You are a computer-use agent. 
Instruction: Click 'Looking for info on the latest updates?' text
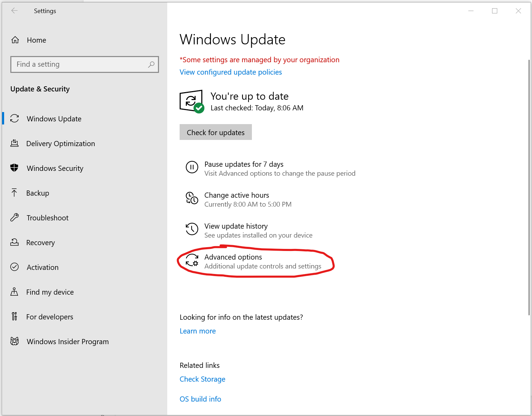pyautogui.click(x=241, y=317)
